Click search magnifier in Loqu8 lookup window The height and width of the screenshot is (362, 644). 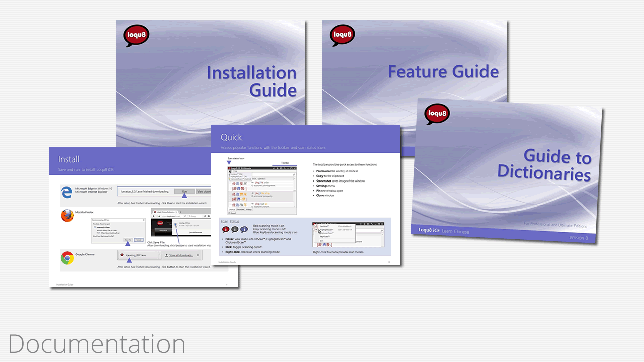coord(294,174)
